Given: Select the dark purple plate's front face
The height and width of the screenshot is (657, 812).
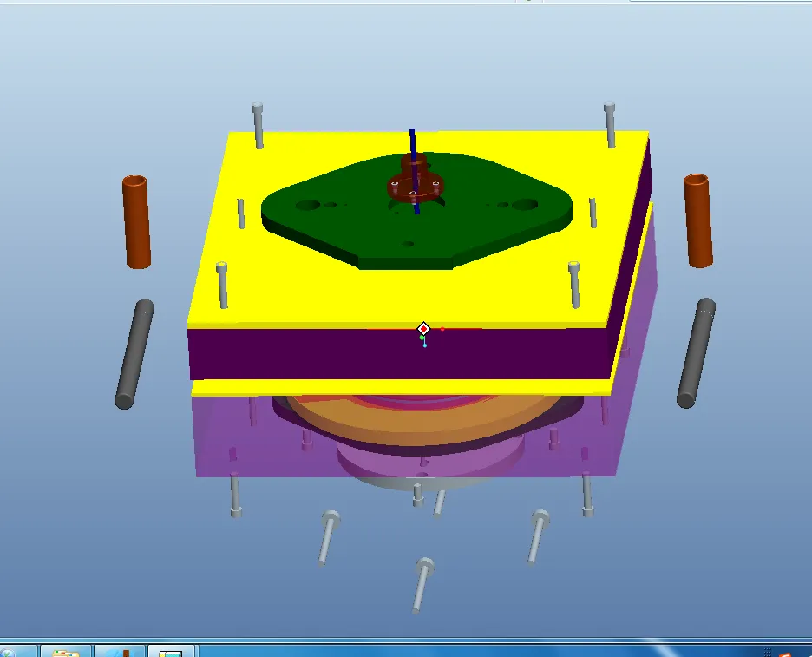Looking at the screenshot, I should click(399, 353).
